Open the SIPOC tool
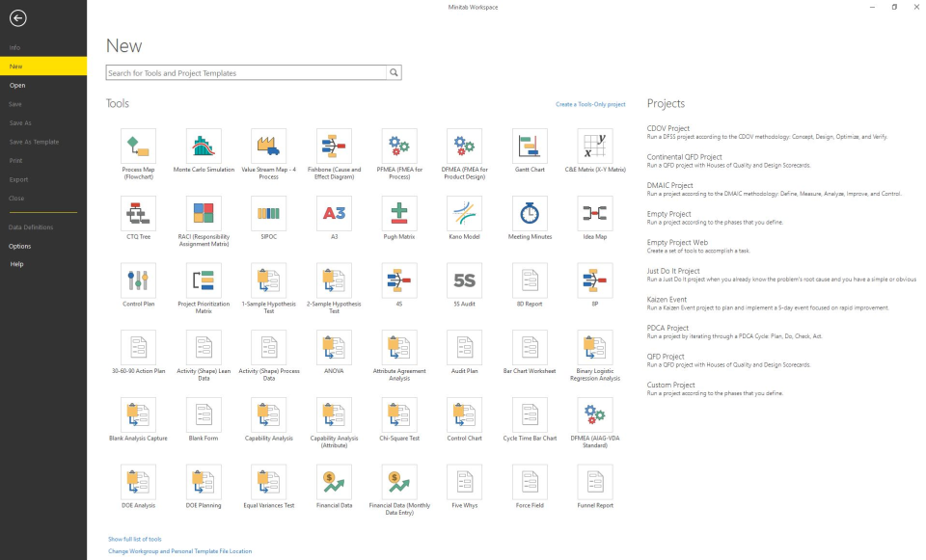Image resolution: width=926 pixels, height=560 pixels. point(269,214)
